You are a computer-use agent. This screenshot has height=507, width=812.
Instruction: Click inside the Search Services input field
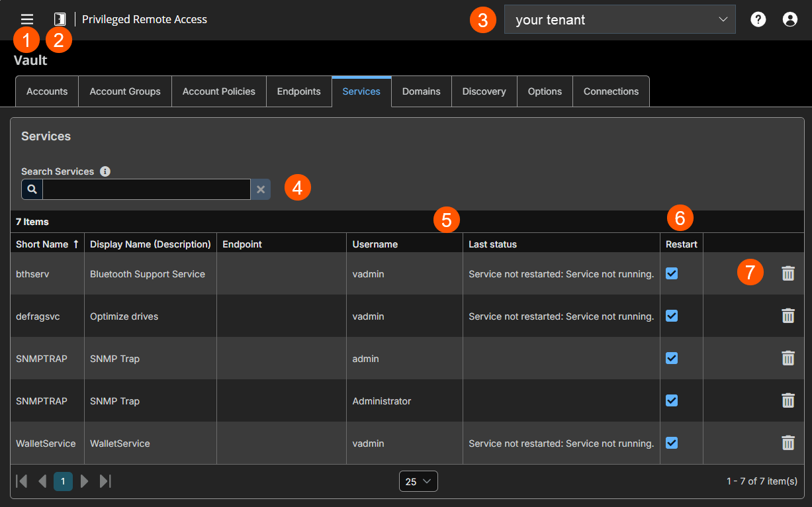coord(146,189)
